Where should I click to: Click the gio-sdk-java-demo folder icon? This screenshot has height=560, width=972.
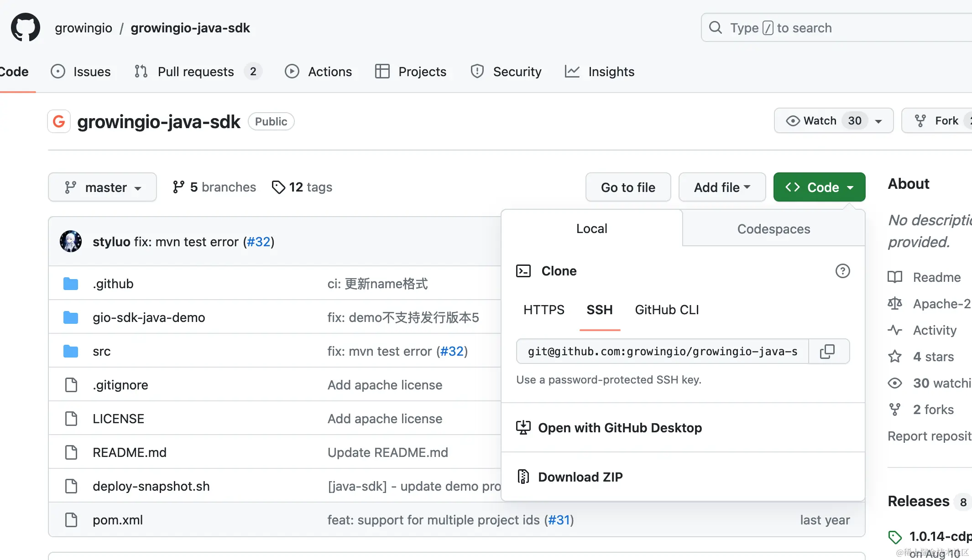pyautogui.click(x=71, y=317)
